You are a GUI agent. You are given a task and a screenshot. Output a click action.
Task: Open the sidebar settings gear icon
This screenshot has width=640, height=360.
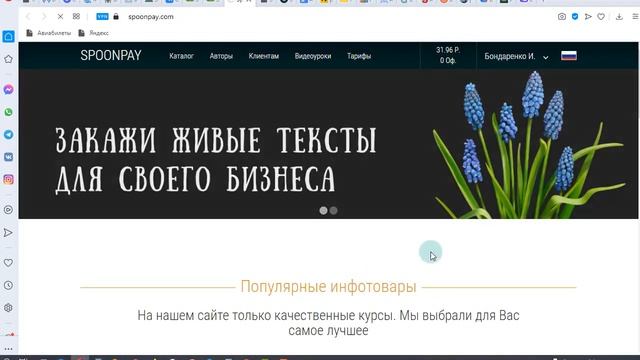(x=8, y=308)
